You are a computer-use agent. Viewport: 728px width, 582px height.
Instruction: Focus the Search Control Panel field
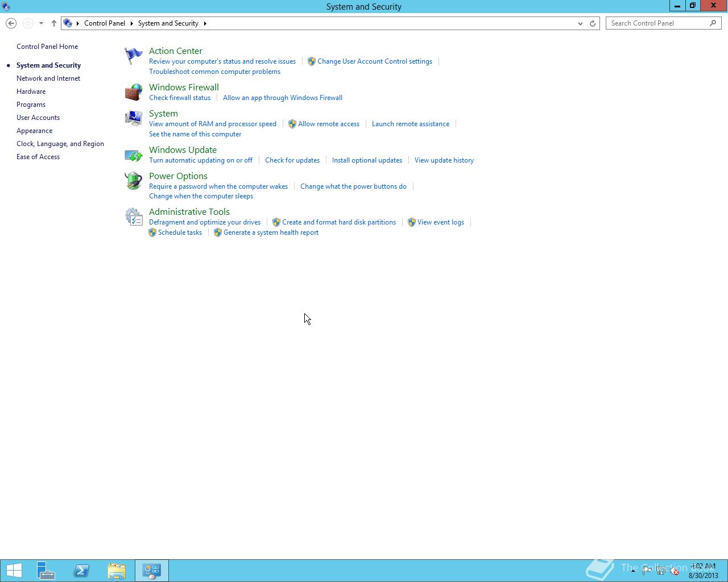(x=657, y=23)
